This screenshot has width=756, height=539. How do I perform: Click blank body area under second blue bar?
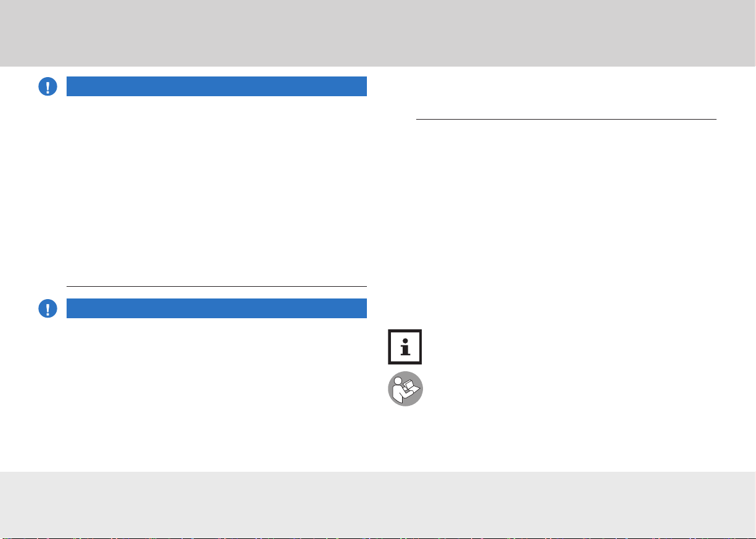pos(216,392)
